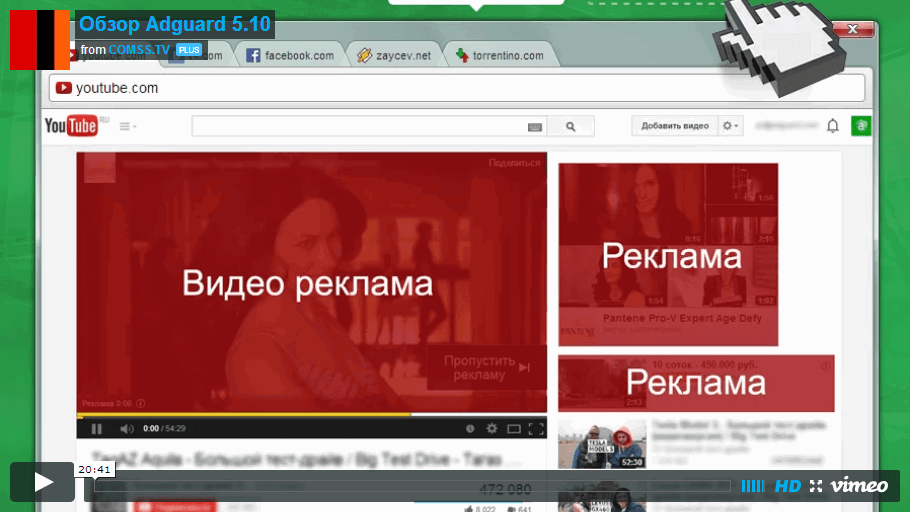Switch to the torrentino.com tab

click(x=500, y=55)
